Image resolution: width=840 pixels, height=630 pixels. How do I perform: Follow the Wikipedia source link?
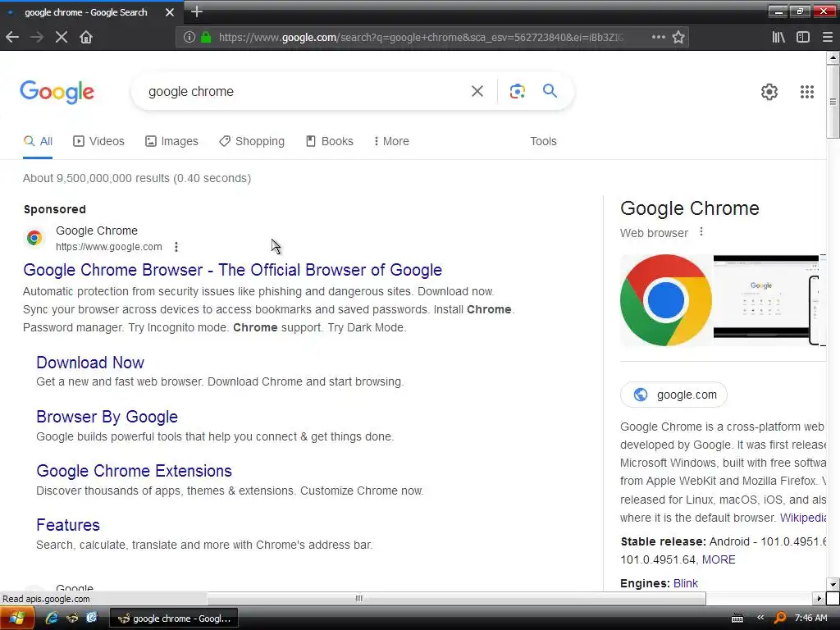pyautogui.click(x=803, y=518)
